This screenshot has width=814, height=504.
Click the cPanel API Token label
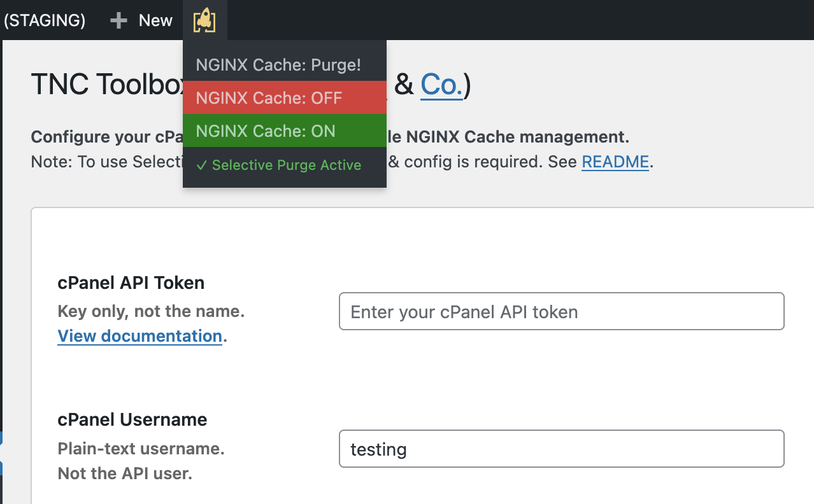click(x=131, y=283)
